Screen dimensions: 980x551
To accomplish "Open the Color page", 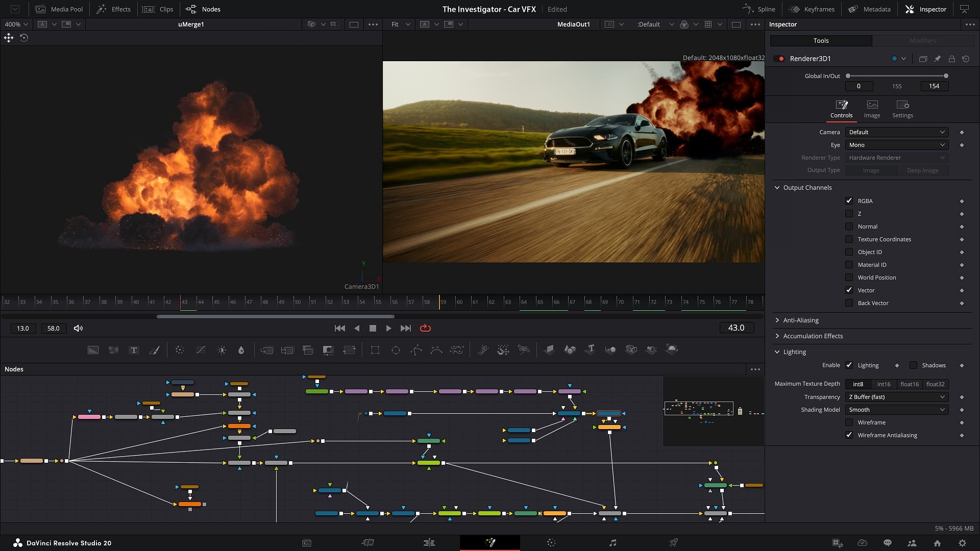I will click(551, 543).
